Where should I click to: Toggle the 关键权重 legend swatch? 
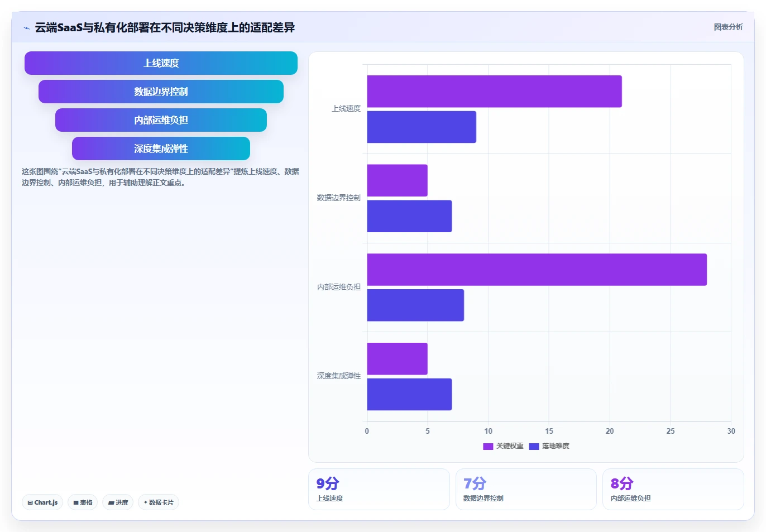point(488,446)
